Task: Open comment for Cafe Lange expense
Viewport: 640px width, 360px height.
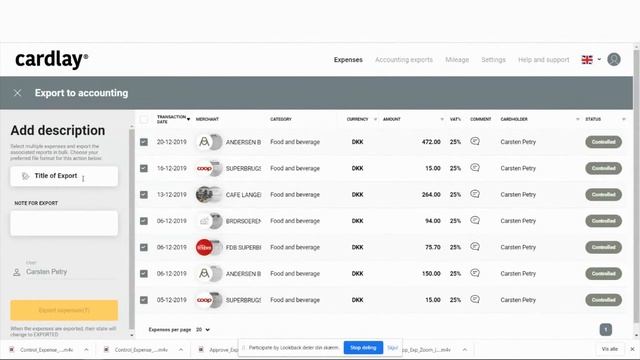Action: 475,194
